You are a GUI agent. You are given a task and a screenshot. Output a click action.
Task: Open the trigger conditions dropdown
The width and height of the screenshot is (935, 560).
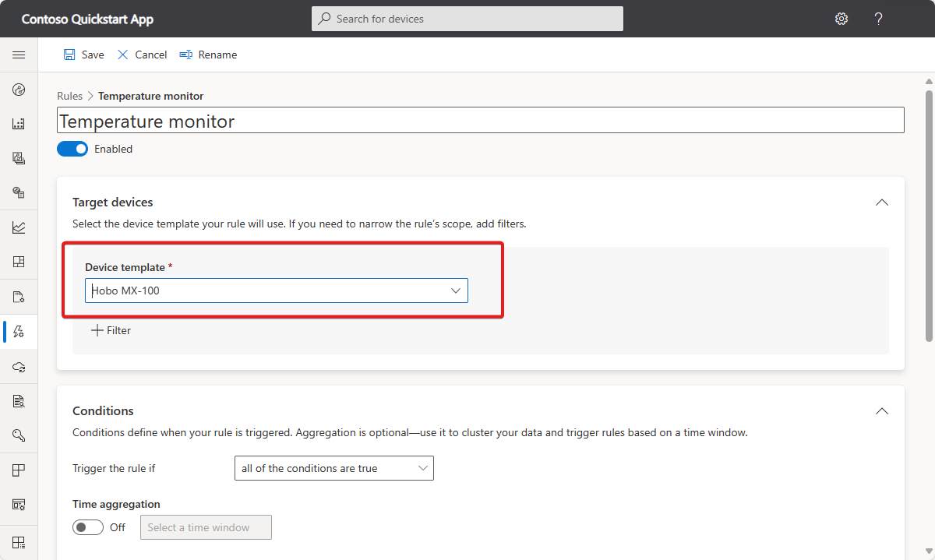coord(422,468)
